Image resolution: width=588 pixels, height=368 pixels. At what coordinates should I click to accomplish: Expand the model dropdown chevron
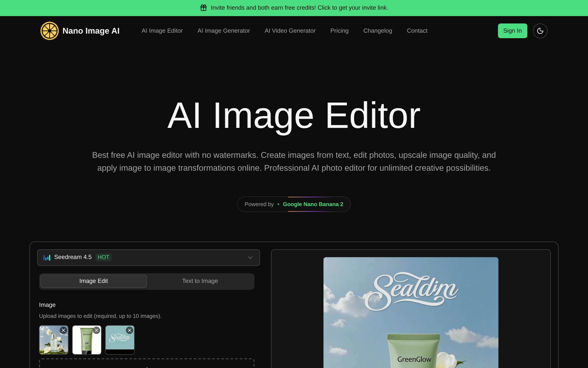250,257
